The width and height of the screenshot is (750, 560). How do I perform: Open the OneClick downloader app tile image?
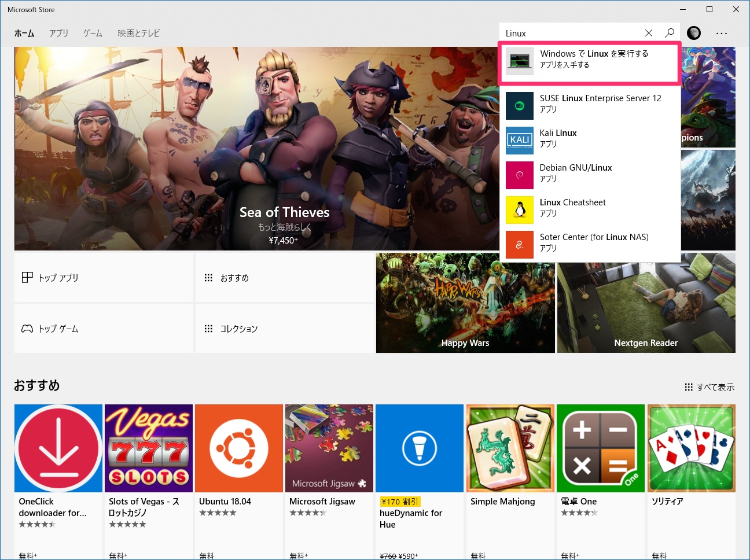point(58,448)
